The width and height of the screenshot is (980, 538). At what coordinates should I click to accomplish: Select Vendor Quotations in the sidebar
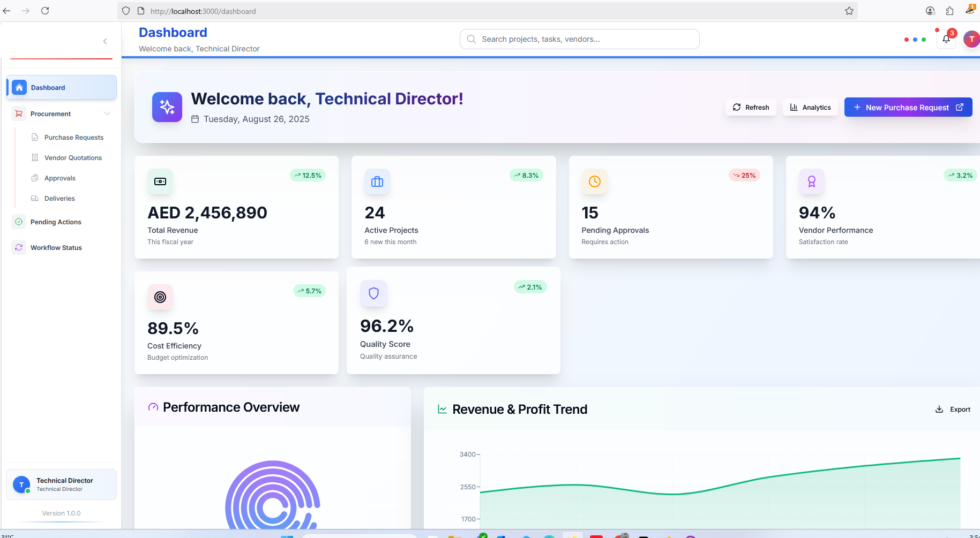73,157
